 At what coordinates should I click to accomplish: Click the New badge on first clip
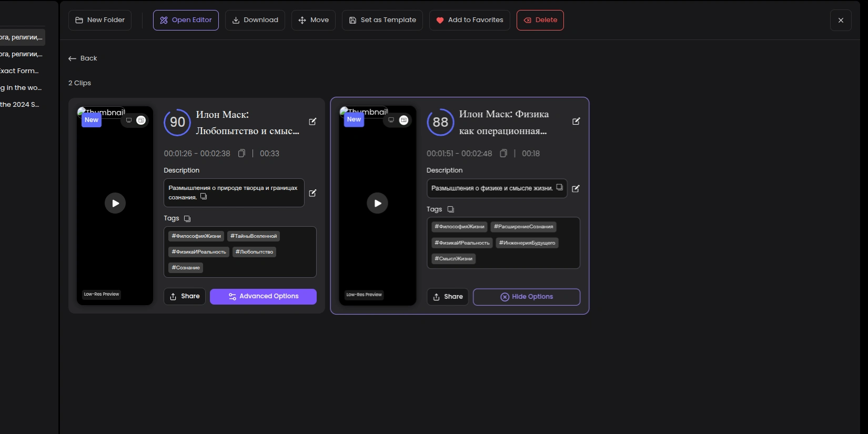tap(92, 120)
